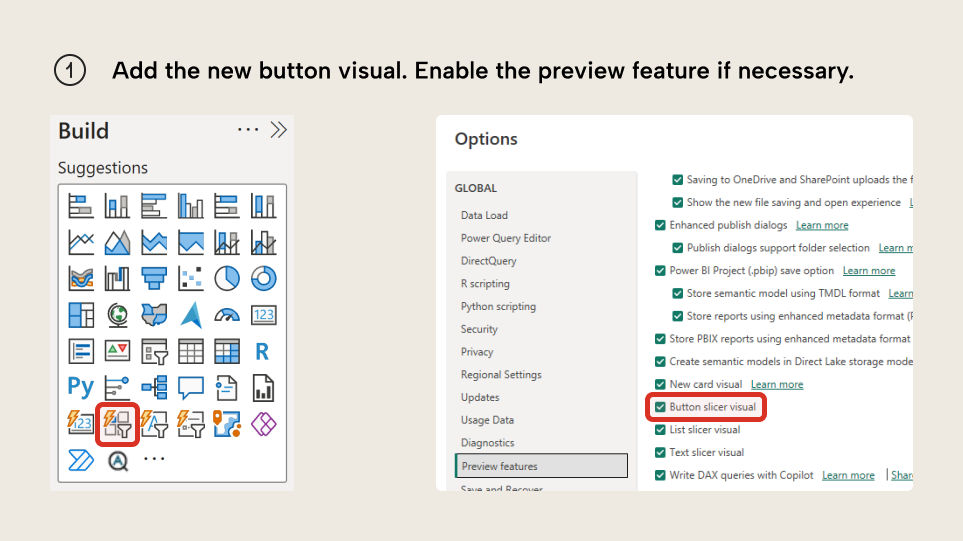Image resolution: width=963 pixels, height=541 pixels.
Task: Insert the donut chart visual
Action: click(x=263, y=278)
